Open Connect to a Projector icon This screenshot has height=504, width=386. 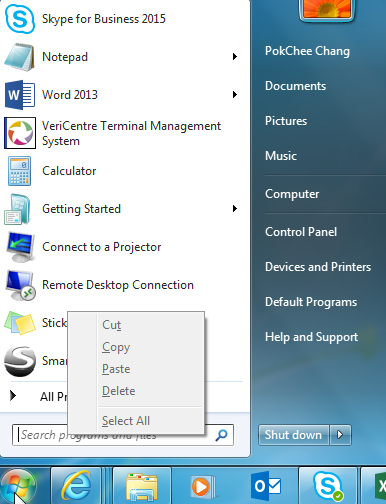click(x=21, y=247)
